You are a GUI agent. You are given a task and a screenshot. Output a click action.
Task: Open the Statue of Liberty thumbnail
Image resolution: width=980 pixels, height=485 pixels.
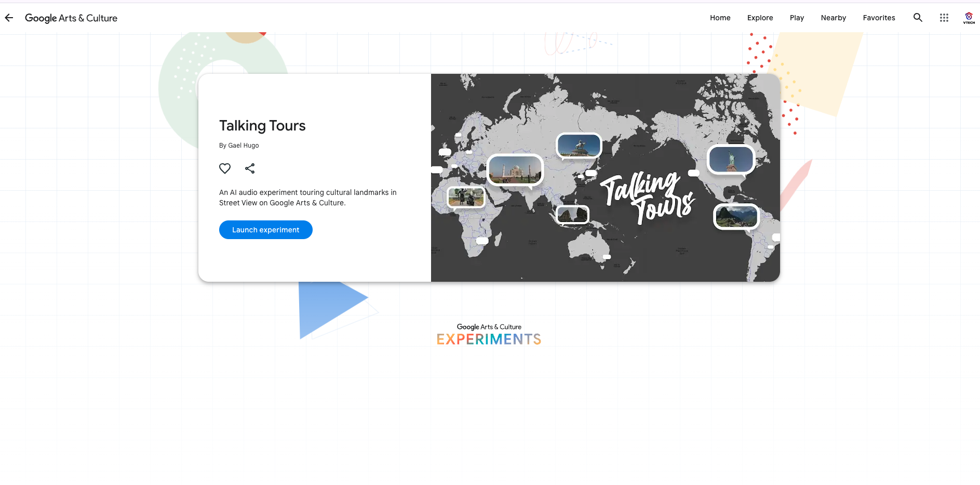click(x=731, y=159)
